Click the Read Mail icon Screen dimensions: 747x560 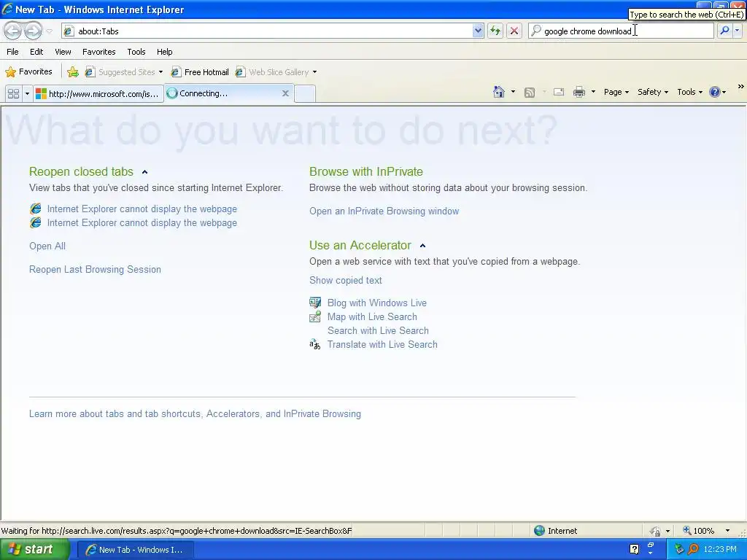pyautogui.click(x=559, y=93)
